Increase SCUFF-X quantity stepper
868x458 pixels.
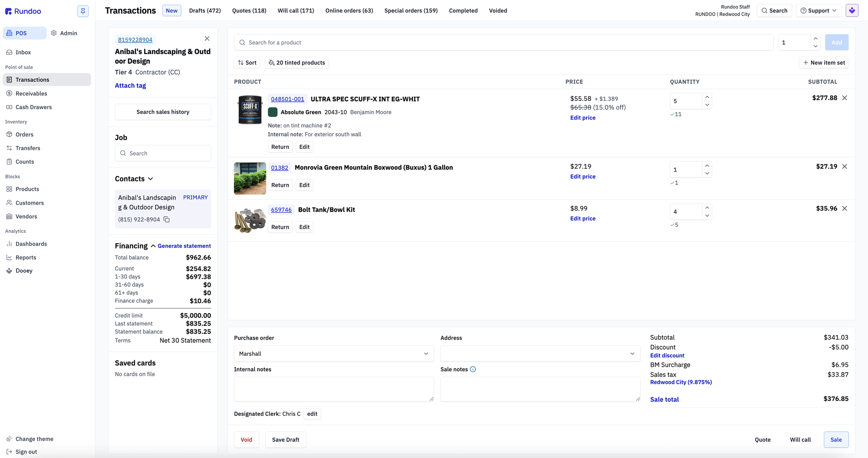(707, 97)
